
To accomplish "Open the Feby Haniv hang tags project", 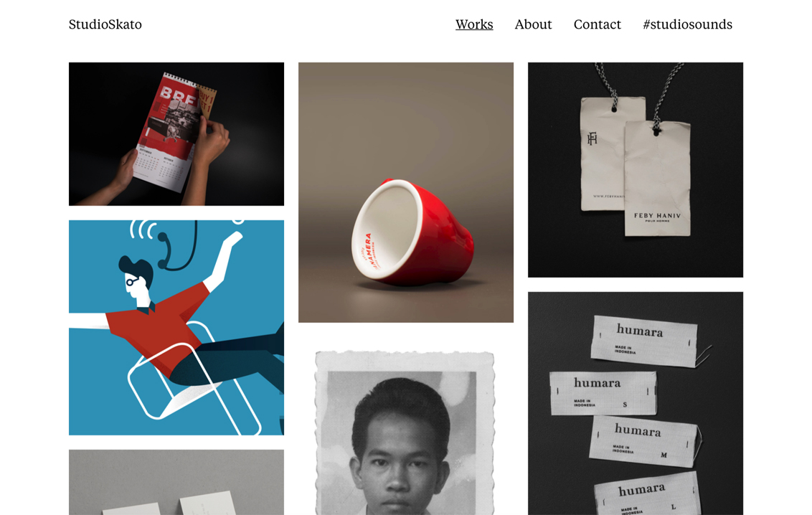I will tap(636, 170).
